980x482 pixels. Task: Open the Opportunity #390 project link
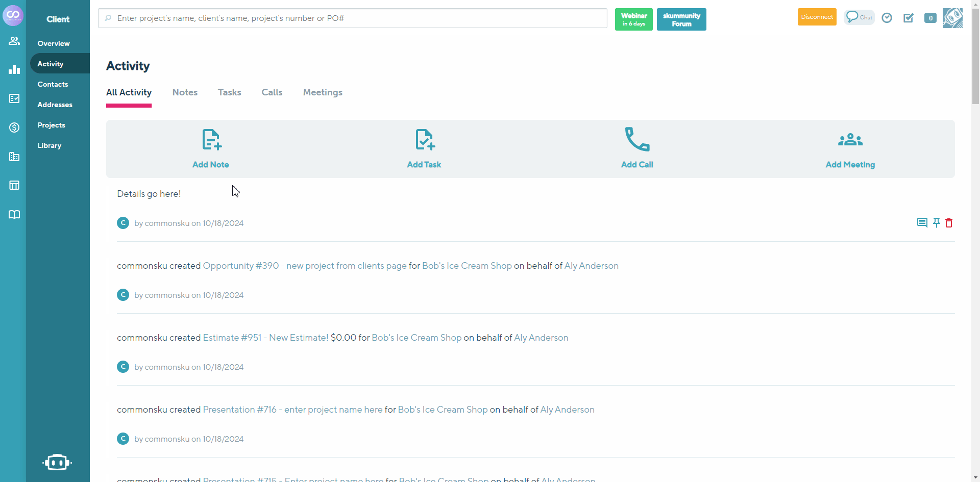[305, 266]
